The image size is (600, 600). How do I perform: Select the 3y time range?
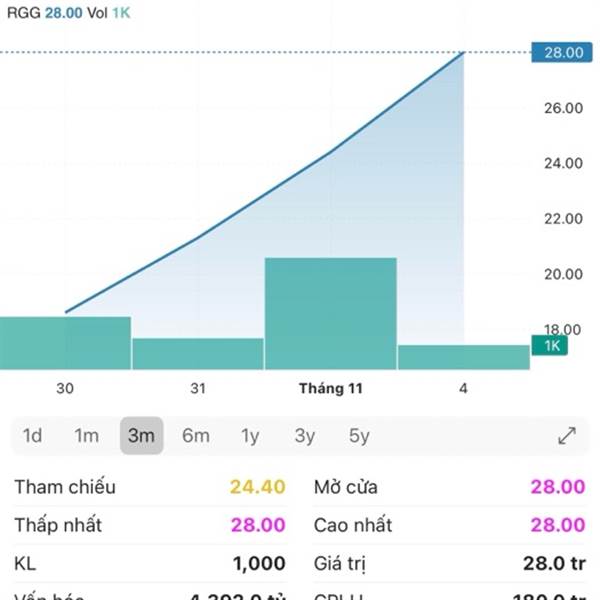click(305, 436)
